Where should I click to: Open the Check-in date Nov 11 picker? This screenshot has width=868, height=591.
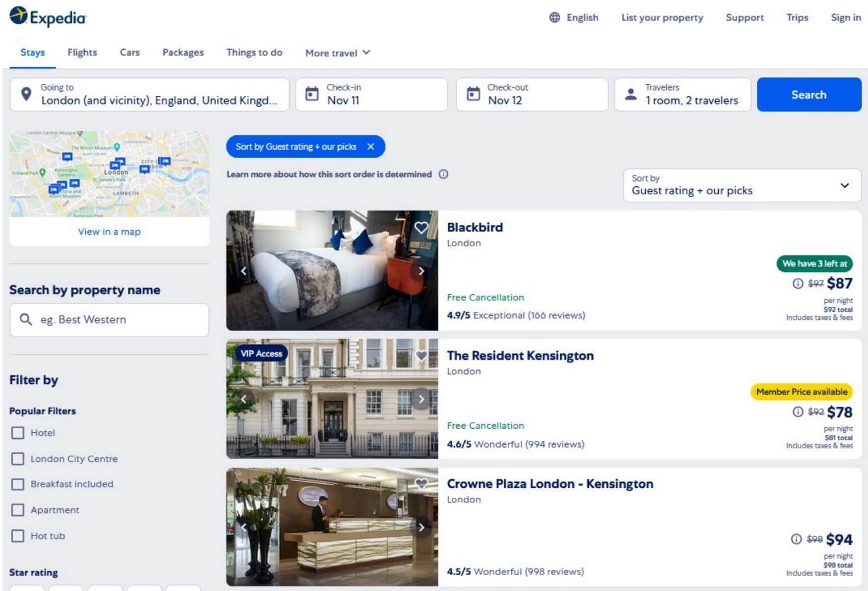[x=372, y=94]
